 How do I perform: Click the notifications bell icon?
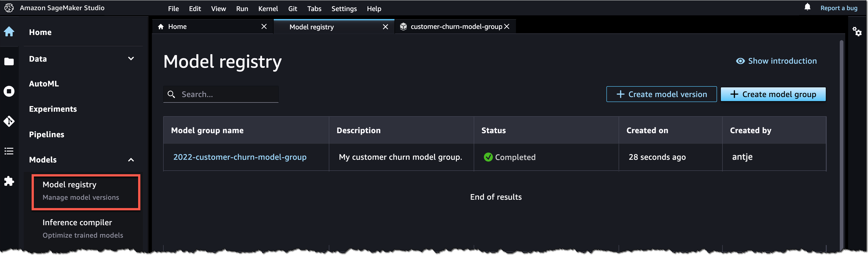tap(807, 7)
